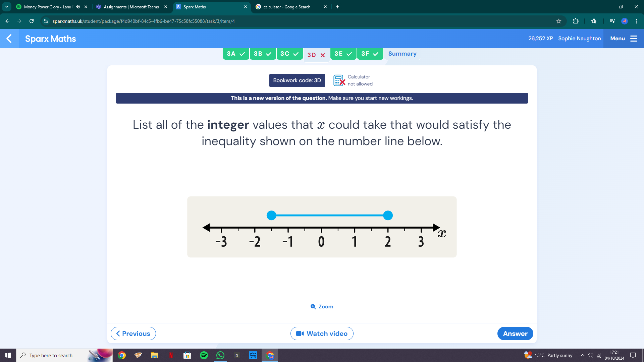Click the Previous button

pos(133,333)
